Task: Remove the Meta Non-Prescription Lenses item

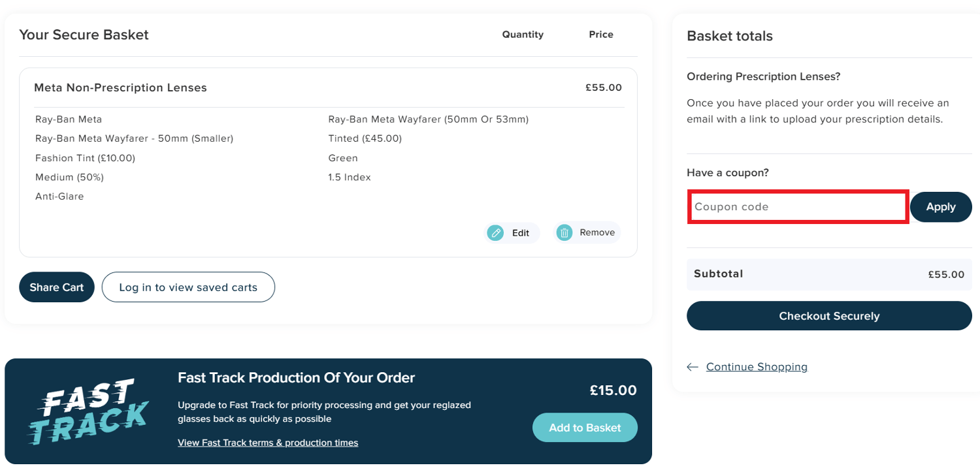Action: pyautogui.click(x=587, y=232)
